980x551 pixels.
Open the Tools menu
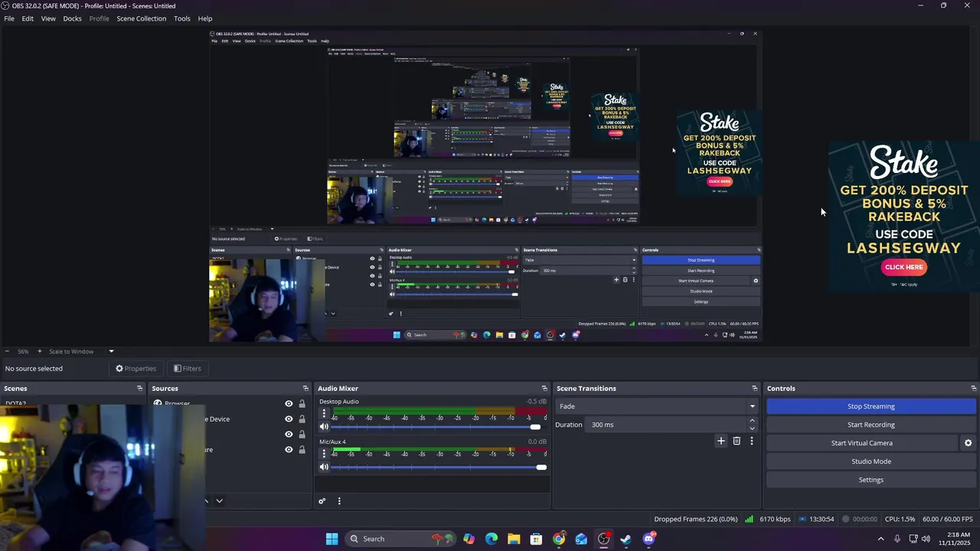pyautogui.click(x=182, y=18)
